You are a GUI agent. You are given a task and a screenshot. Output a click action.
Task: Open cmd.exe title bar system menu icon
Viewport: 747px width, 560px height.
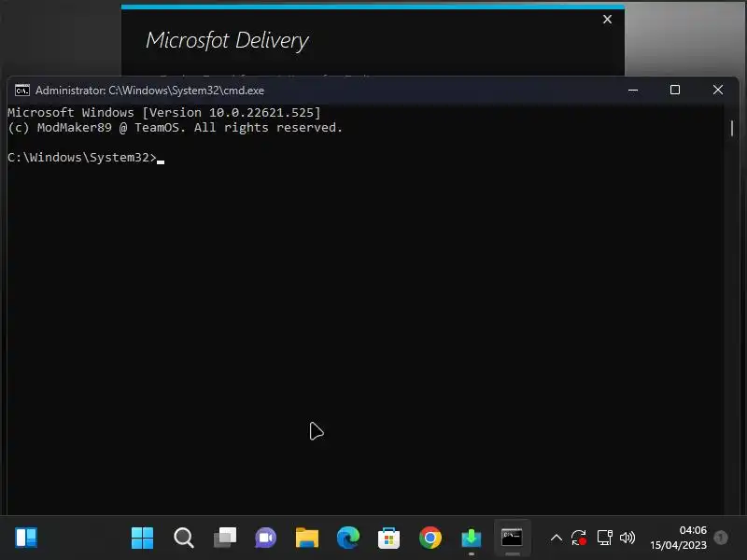[x=21, y=90]
